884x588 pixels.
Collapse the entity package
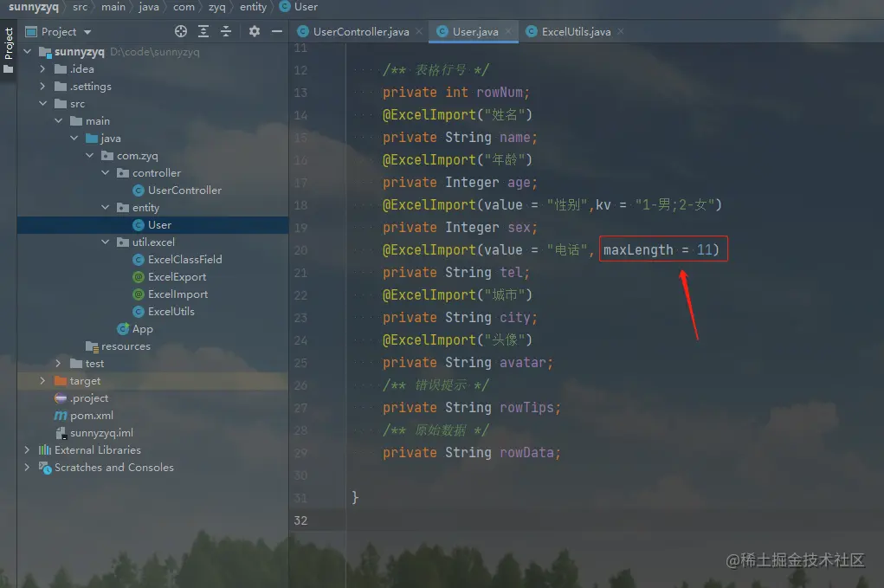point(106,208)
